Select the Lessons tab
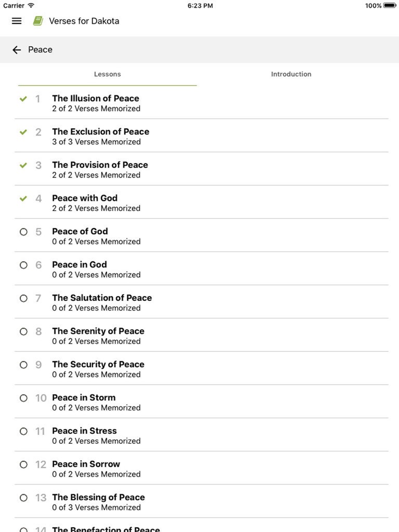This screenshot has width=399, height=532. [x=108, y=74]
